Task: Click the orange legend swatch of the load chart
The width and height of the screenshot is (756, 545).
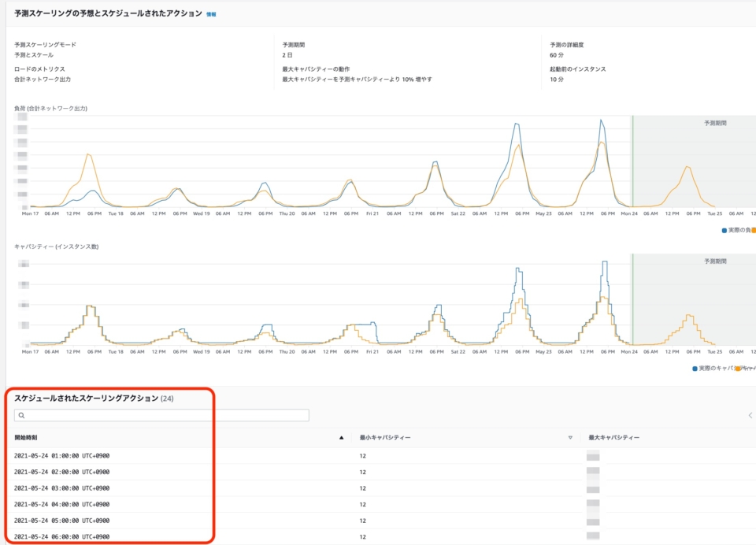Action: (753, 229)
